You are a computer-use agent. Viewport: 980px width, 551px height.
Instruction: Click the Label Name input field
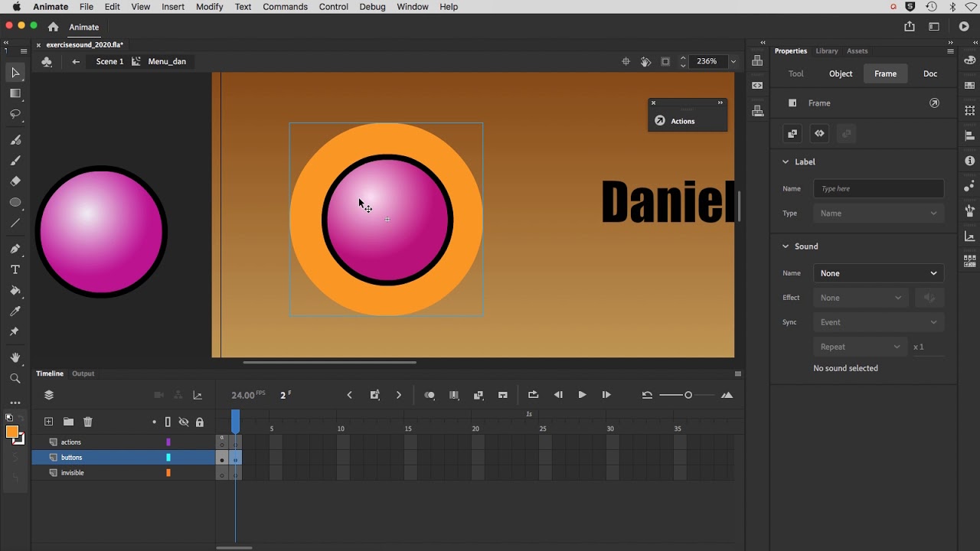878,189
